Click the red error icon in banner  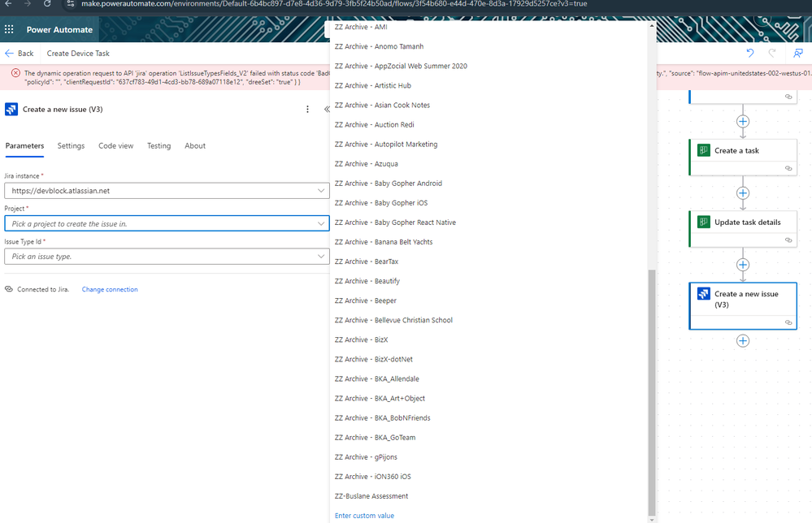click(x=15, y=73)
